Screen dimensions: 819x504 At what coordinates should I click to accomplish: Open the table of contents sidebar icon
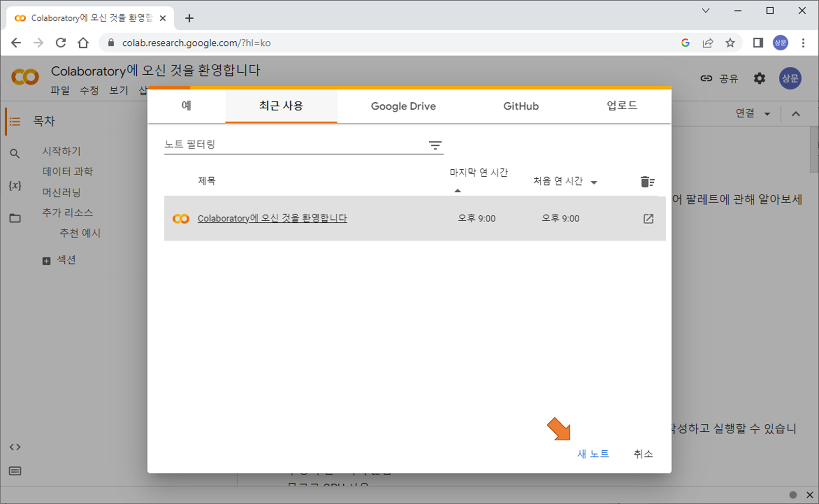click(15, 121)
